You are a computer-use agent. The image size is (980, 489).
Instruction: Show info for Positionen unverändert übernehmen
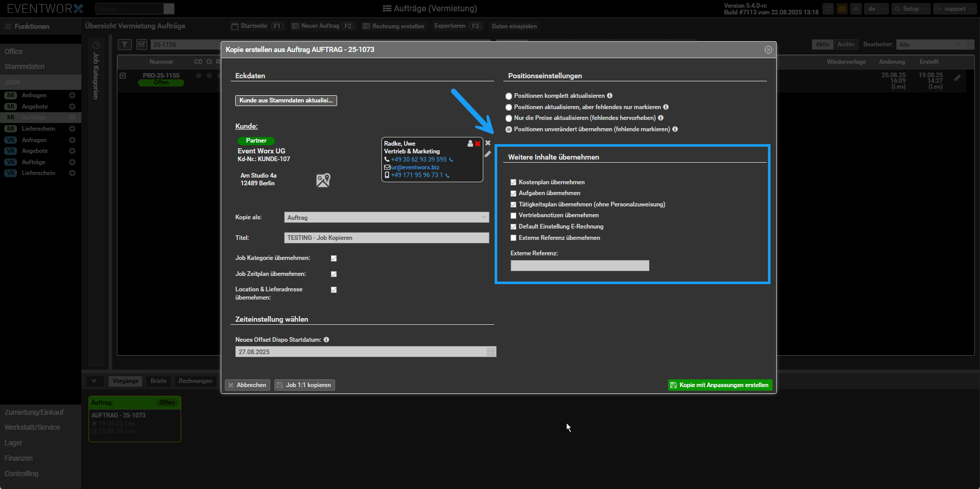675,129
